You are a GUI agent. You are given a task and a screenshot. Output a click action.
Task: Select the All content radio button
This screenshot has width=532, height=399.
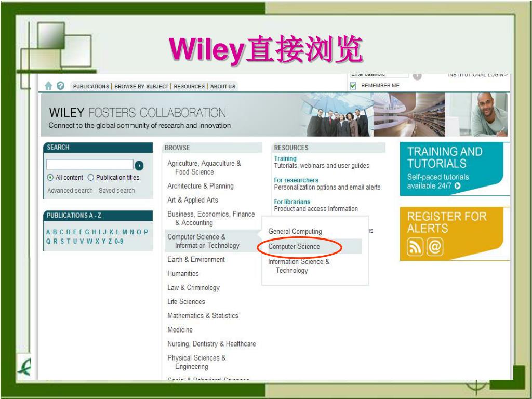[50, 178]
